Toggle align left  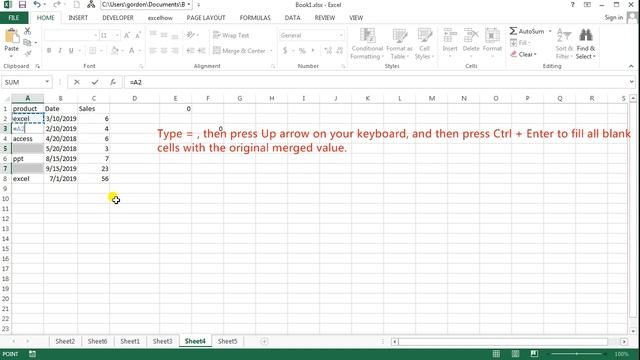(153, 51)
